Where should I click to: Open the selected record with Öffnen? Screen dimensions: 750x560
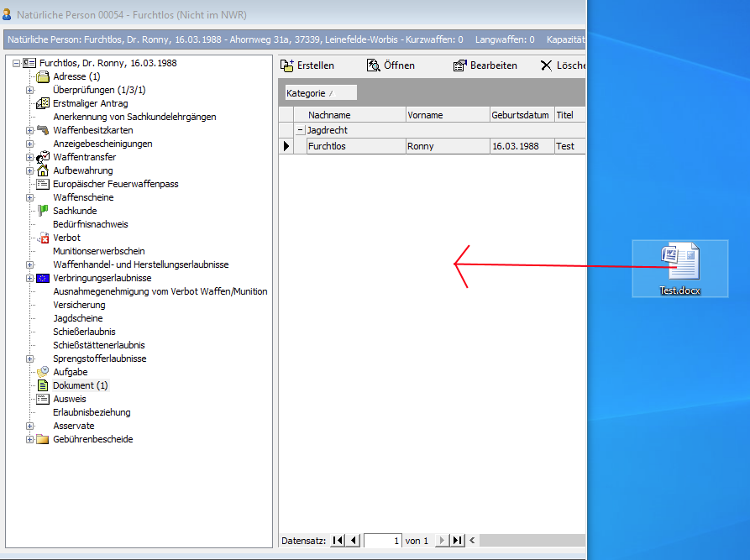coord(391,65)
